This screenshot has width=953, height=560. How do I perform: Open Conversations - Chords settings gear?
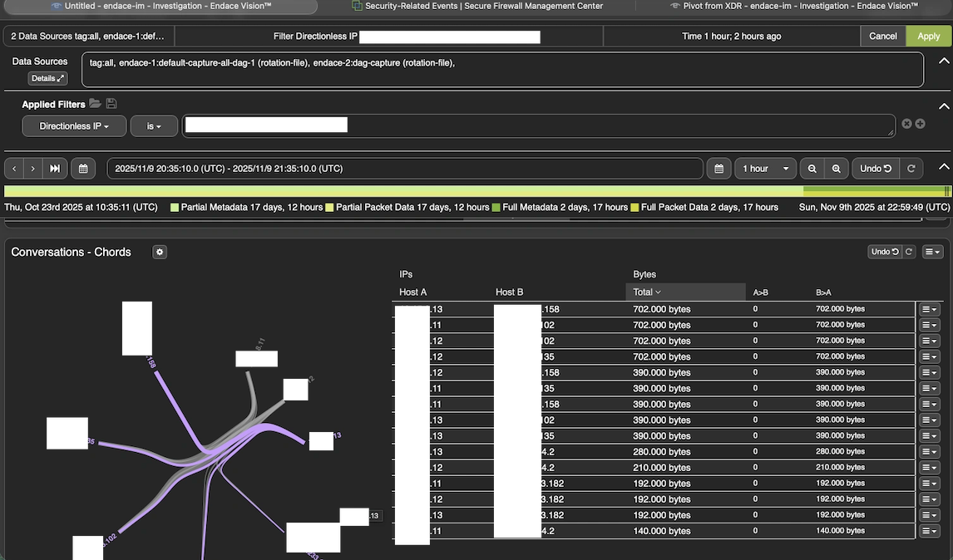(x=160, y=252)
